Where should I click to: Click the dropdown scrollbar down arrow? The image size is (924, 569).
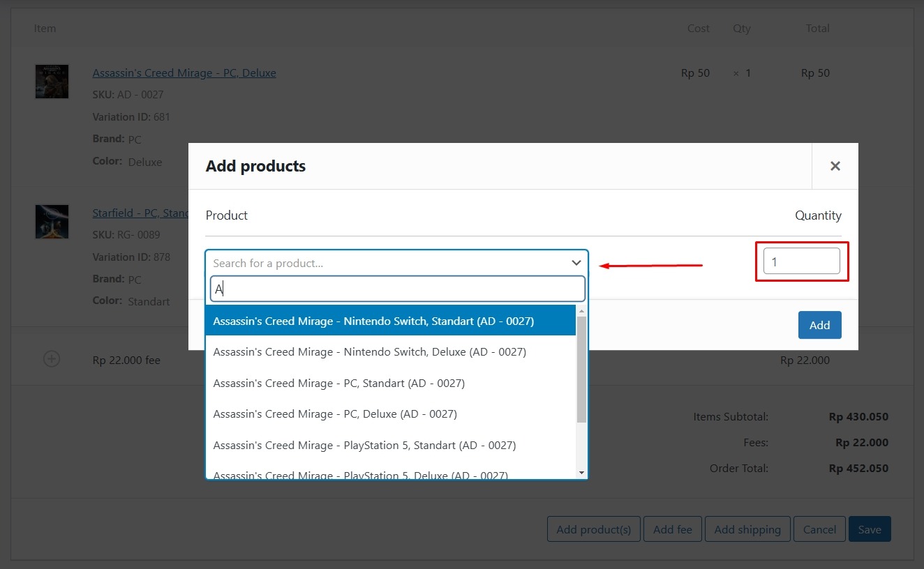pyautogui.click(x=582, y=473)
